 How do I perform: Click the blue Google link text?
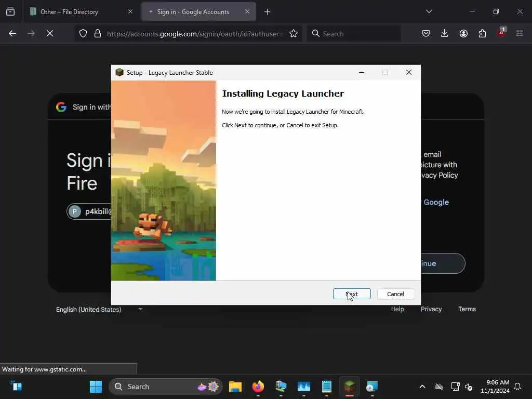436,202
